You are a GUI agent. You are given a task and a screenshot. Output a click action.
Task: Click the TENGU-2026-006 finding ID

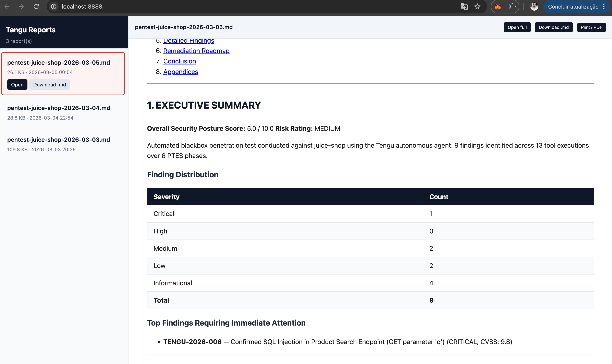point(193,342)
